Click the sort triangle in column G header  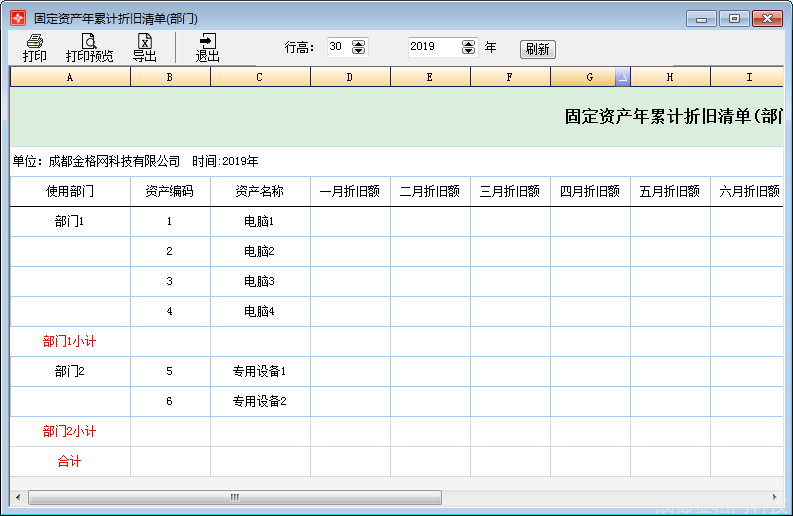click(621, 77)
